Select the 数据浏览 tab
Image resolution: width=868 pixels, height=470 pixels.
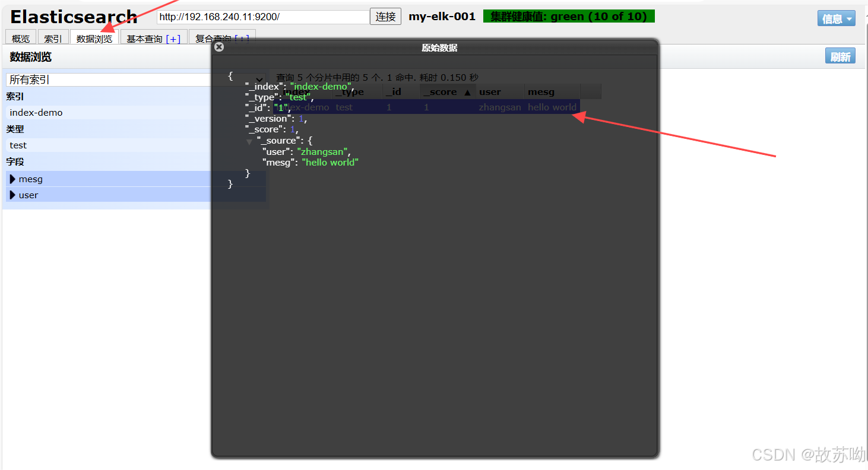click(94, 39)
